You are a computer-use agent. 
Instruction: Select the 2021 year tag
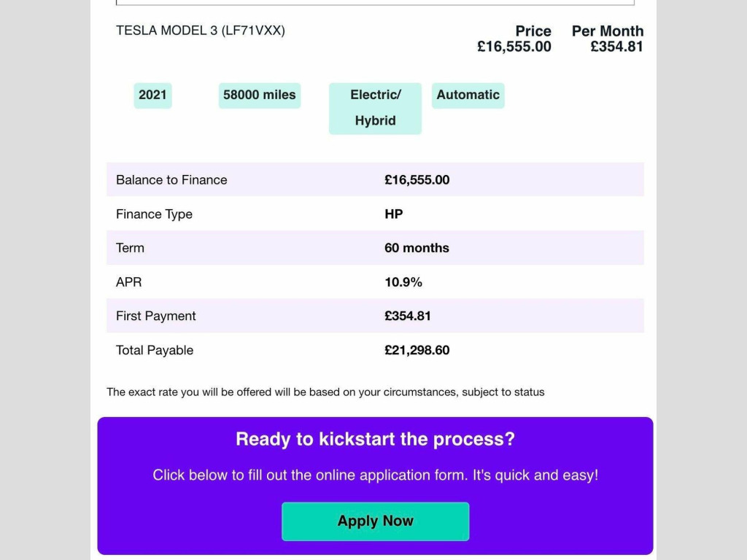[152, 95]
